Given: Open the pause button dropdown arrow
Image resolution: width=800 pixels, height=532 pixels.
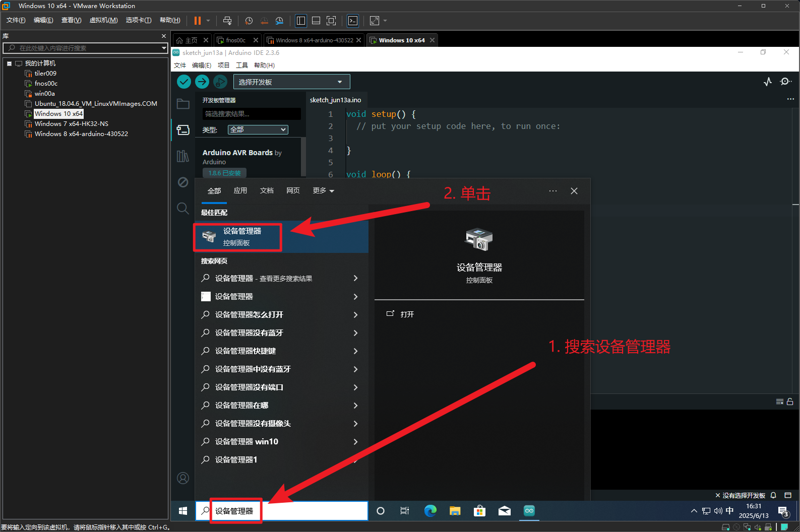Looking at the screenshot, I should pyautogui.click(x=208, y=21).
